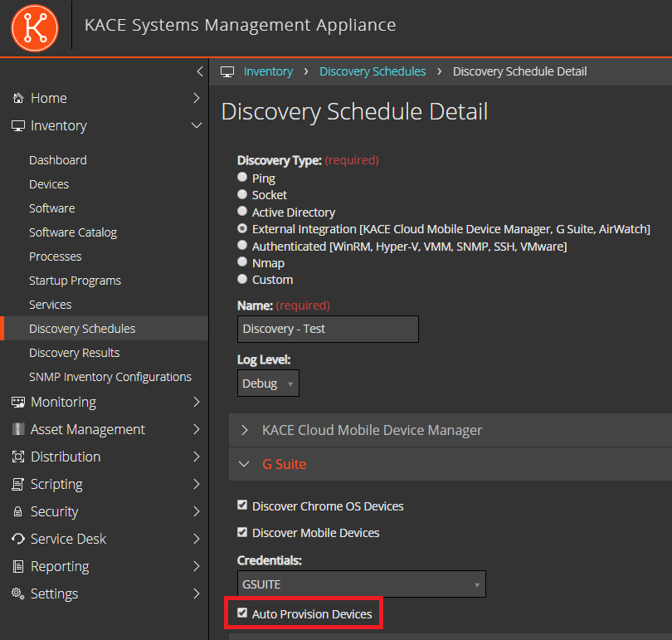Select External Integration discovery type
Screen dimensions: 672x640
pos(242,228)
